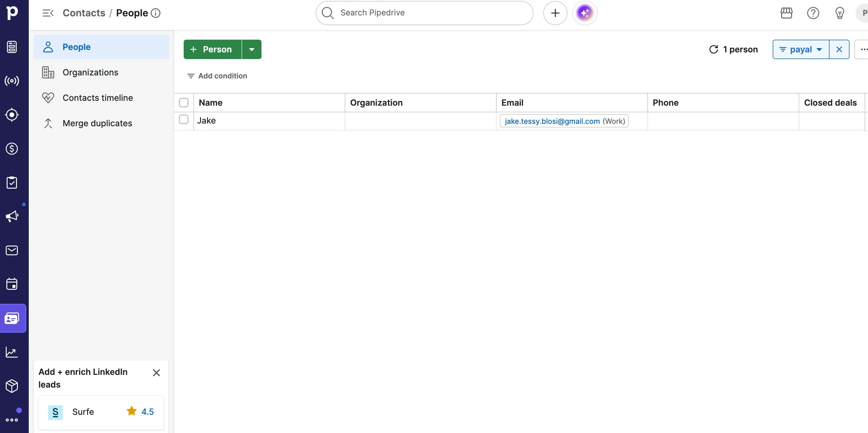Open the Campaigns megaphone icon

pos(12,216)
